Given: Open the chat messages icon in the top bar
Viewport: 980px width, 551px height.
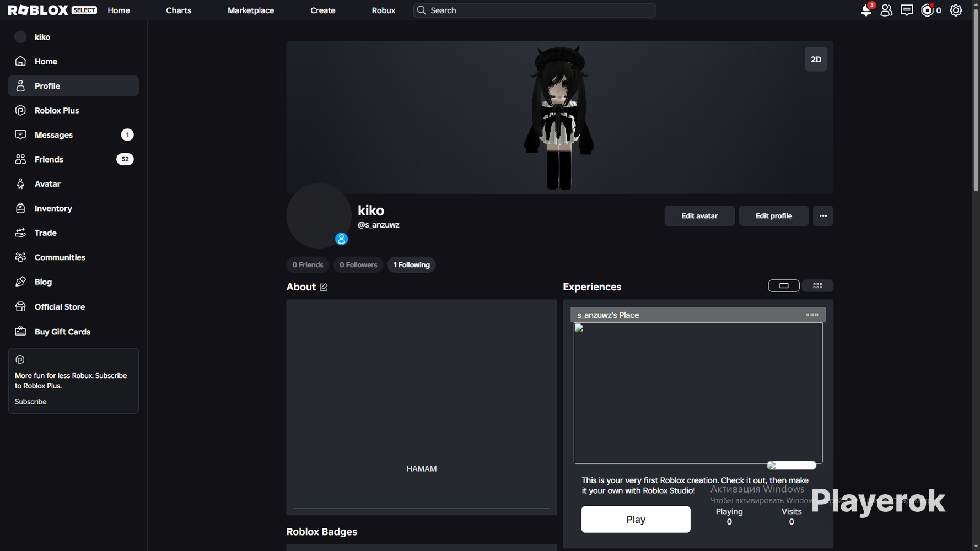Looking at the screenshot, I should click(907, 10).
